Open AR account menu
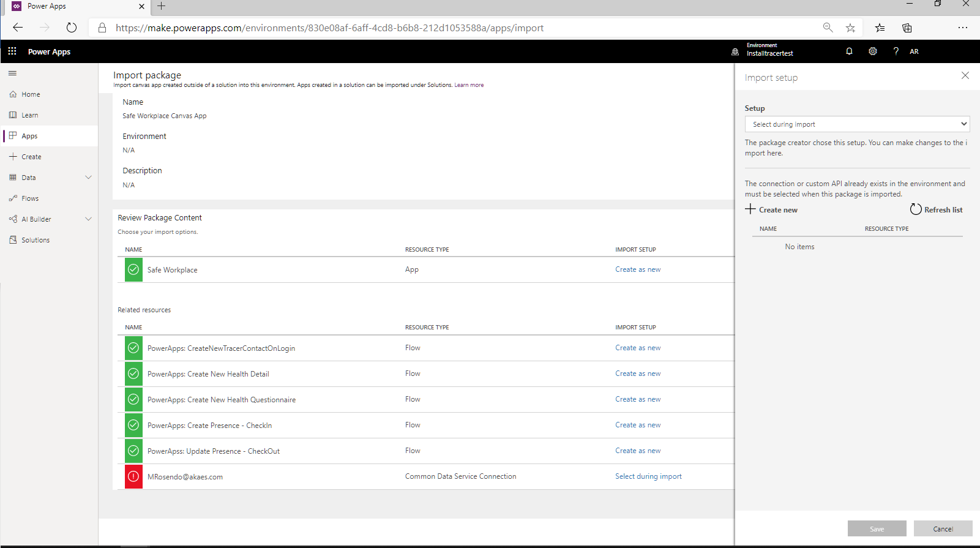Viewport: 980px width, 548px height. click(914, 51)
